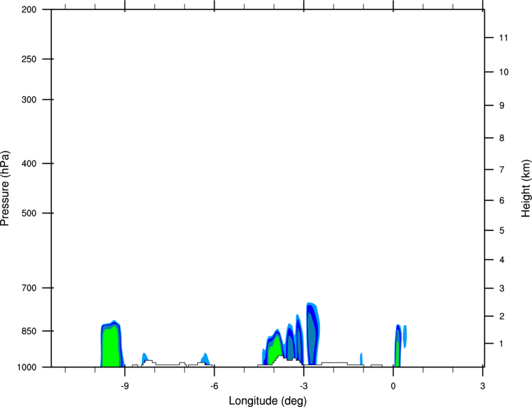The image size is (532, 407).
Task: Click the light-blue blob near longitude -6.3
Action: tap(205, 358)
